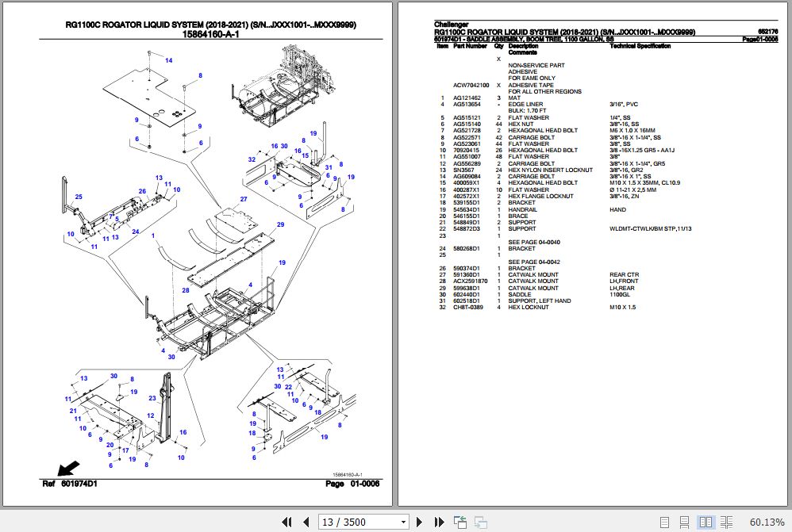The width and height of the screenshot is (792, 532).
Task: Select the previous view history icon
Action: click(459, 522)
